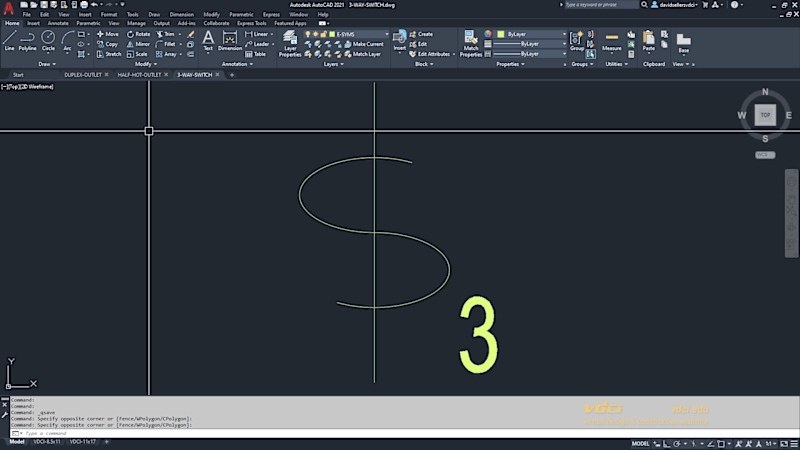Image resolution: width=800 pixels, height=450 pixels.
Task: Select the Dimension tool
Action: pyautogui.click(x=230, y=41)
